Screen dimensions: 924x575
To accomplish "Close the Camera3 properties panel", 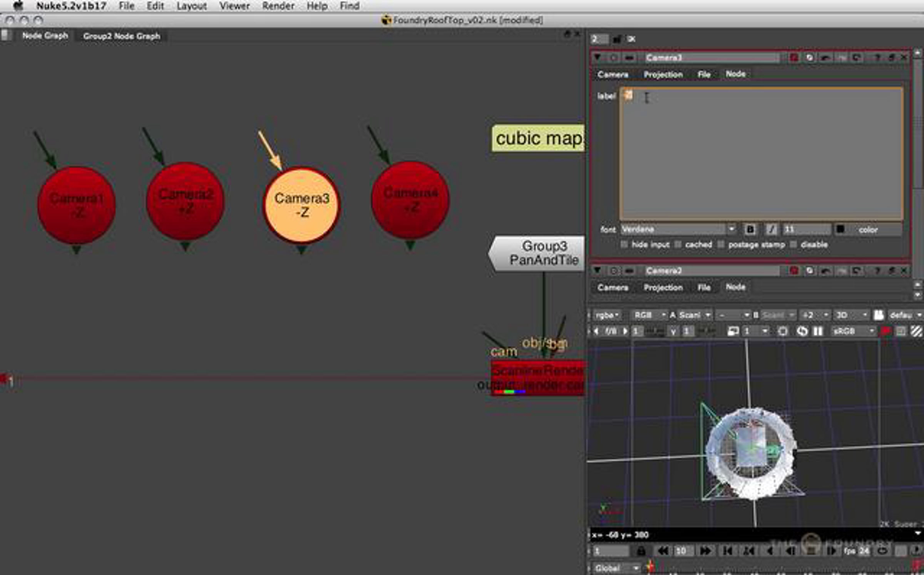I will pyautogui.click(x=904, y=58).
